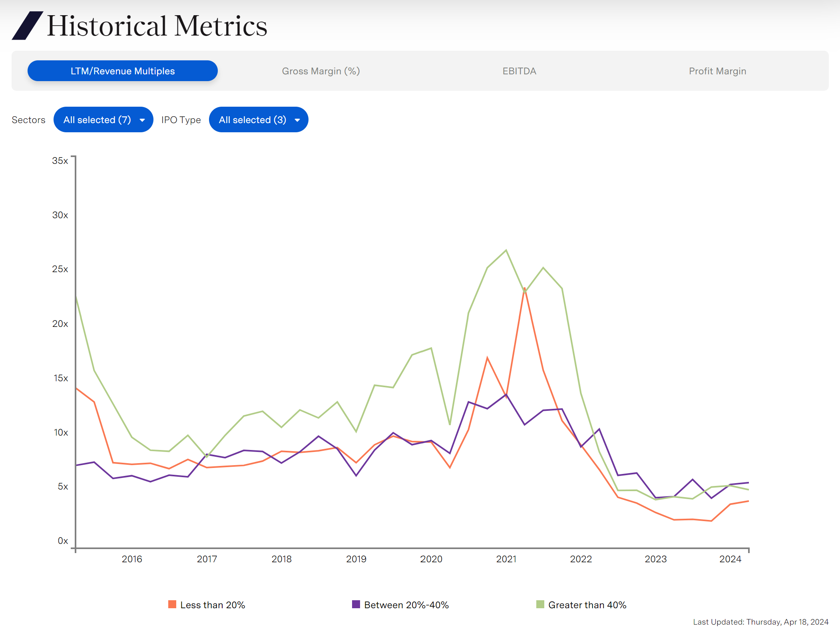Toggle the Less than 20% legend swatch
Screen dimensions: 840x633
tap(172, 604)
